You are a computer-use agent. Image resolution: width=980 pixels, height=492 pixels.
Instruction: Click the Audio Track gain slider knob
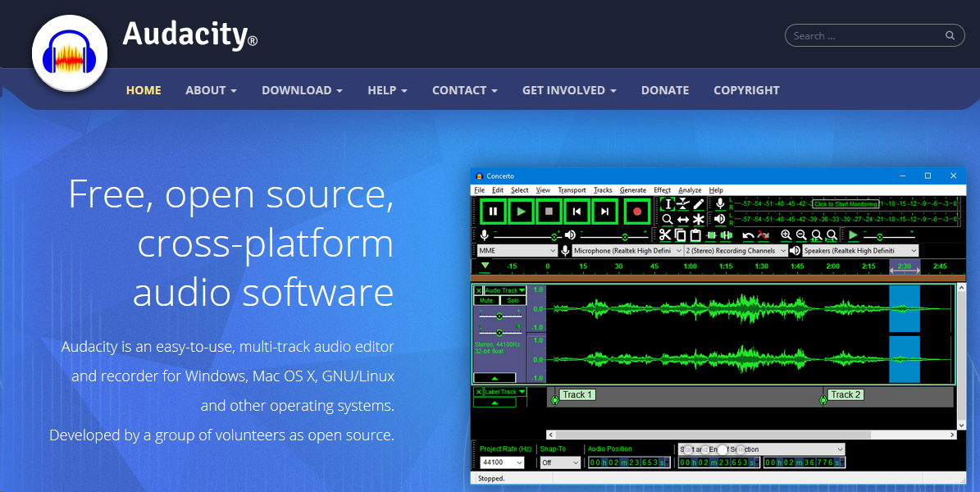pos(499,317)
